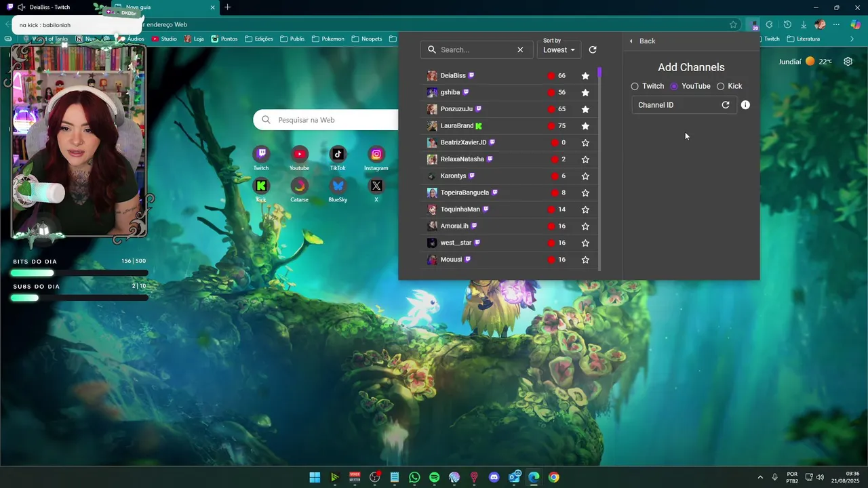Open the gshiba channel row

click(x=509, y=92)
